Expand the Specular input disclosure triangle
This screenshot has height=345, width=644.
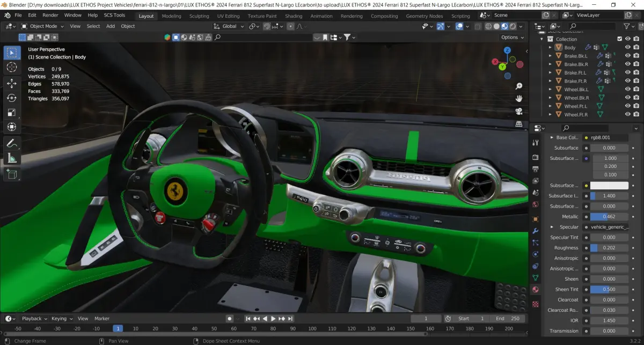(553, 227)
